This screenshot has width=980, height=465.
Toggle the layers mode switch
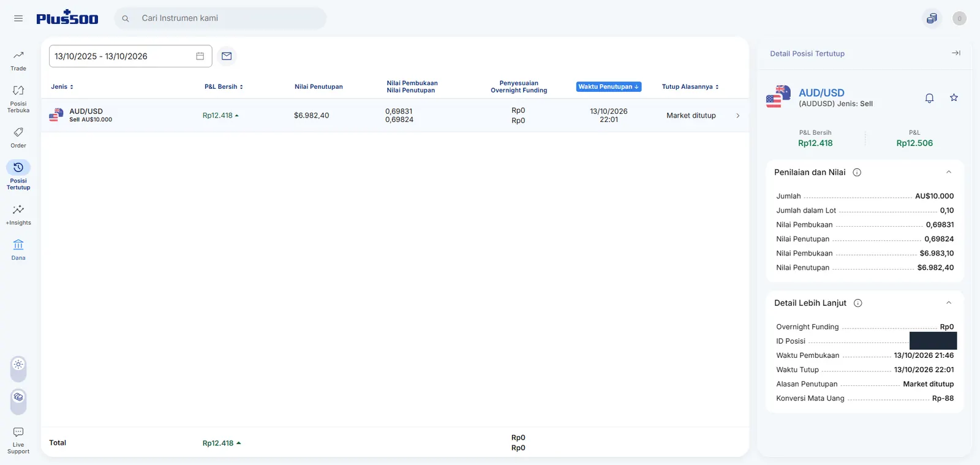point(18,401)
